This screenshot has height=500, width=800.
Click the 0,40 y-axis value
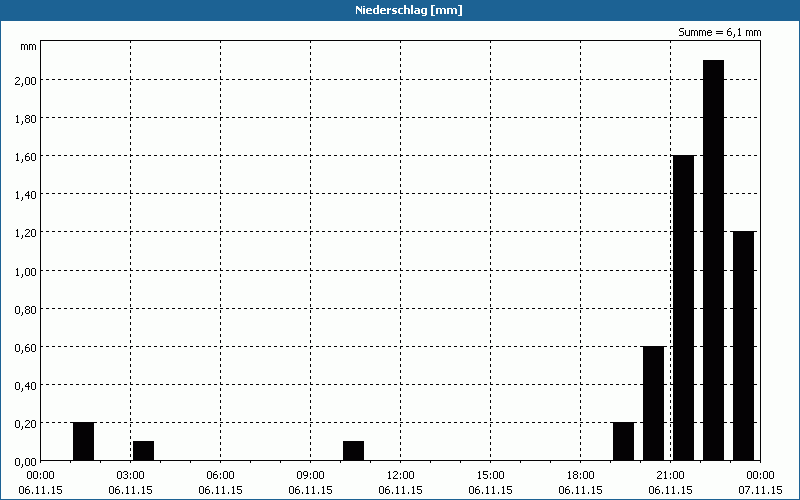tap(25, 385)
